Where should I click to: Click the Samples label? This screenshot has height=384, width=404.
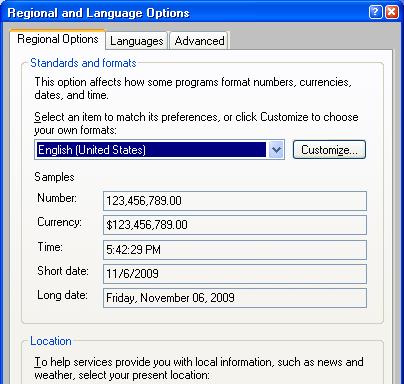[x=54, y=177]
